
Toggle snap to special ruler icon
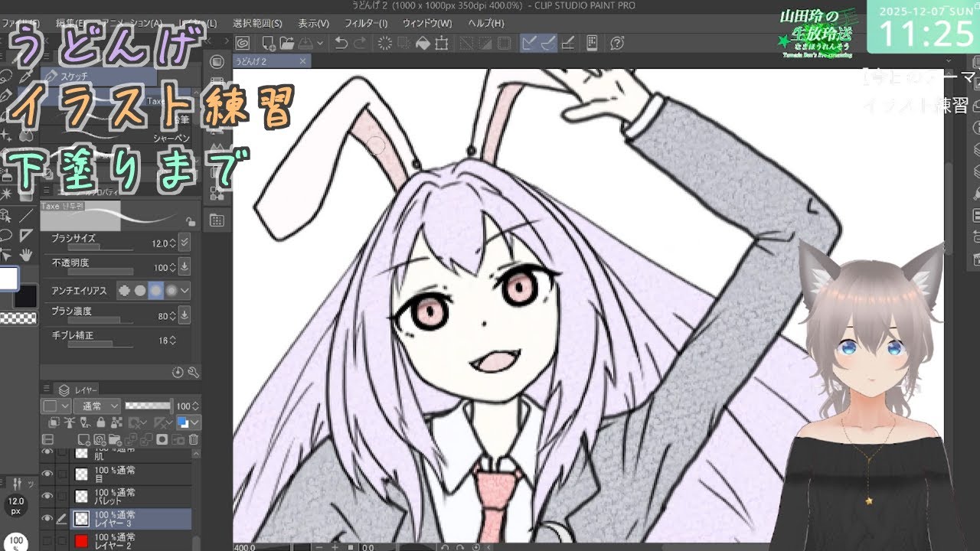tap(547, 44)
